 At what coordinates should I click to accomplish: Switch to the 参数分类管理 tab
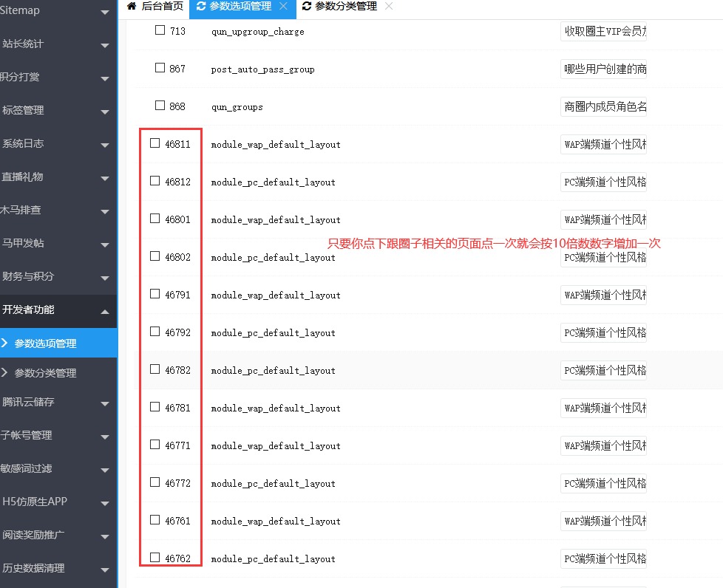(345, 7)
